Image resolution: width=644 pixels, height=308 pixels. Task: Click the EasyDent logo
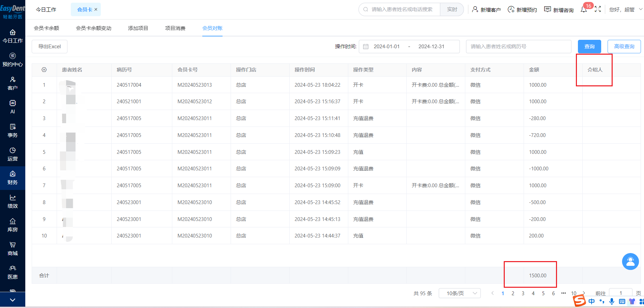(12, 12)
